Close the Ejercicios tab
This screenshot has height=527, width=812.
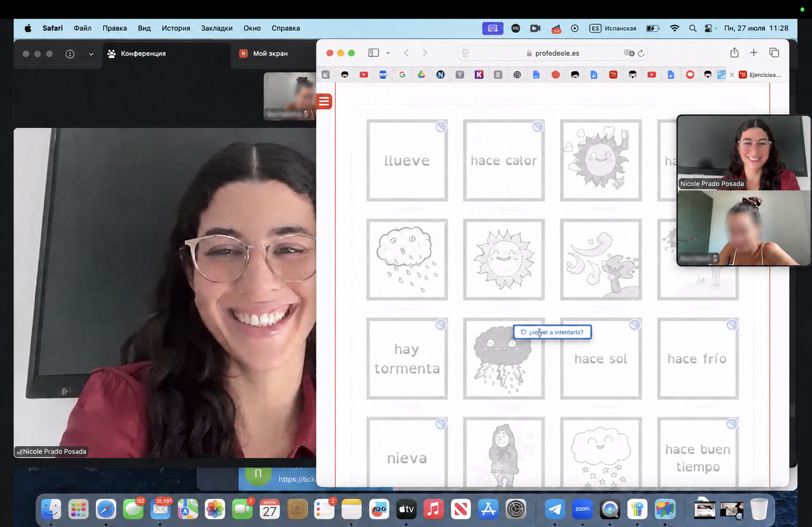coord(732,75)
